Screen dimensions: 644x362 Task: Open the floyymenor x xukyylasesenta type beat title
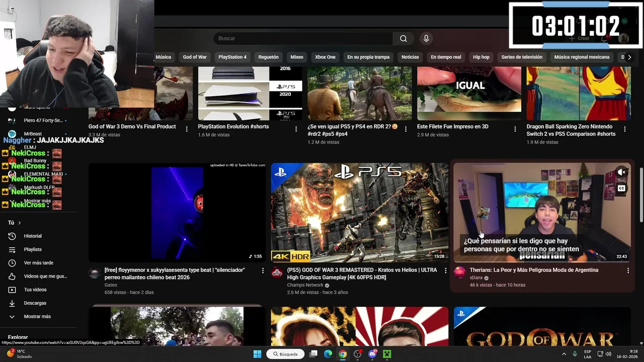tap(175, 274)
